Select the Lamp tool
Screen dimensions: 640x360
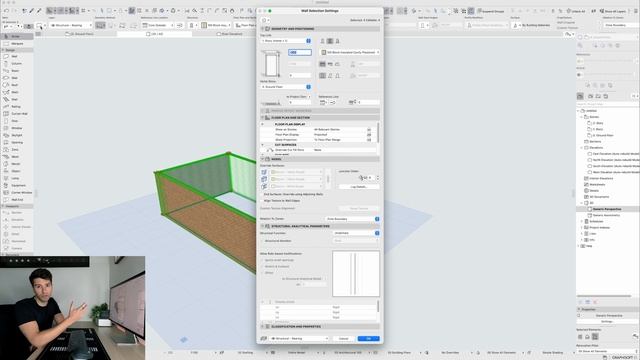pos(16,178)
